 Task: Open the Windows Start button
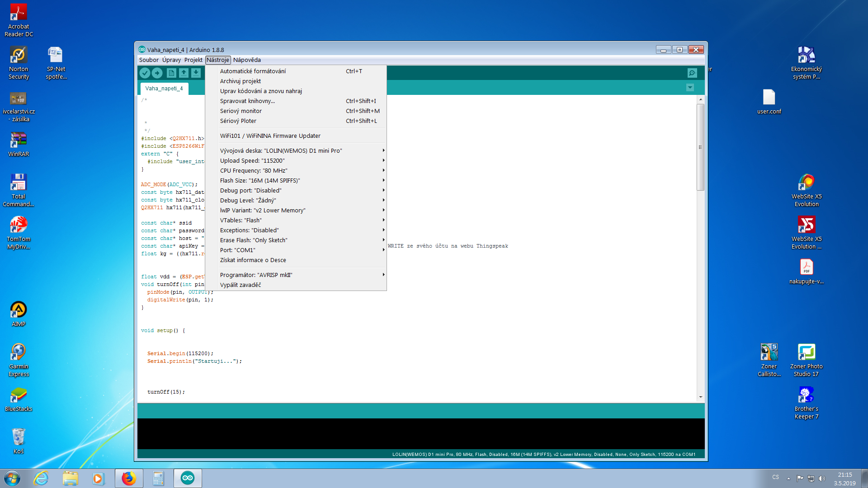click(12, 478)
